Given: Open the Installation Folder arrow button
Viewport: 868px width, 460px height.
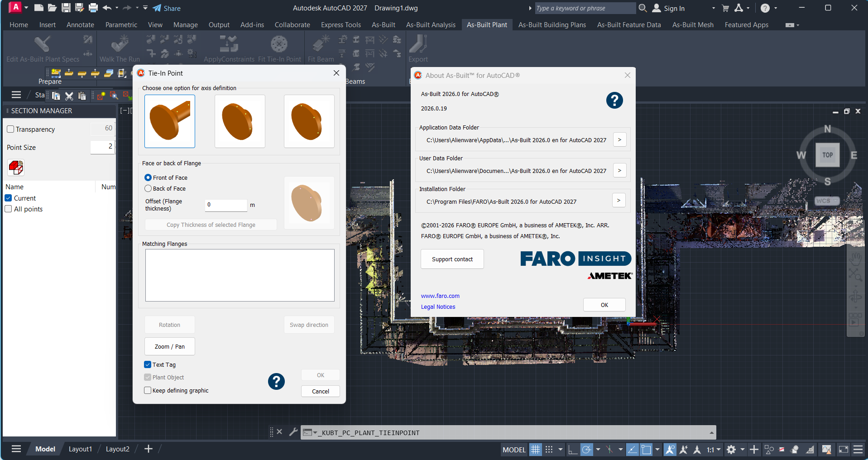Looking at the screenshot, I should 619,201.
